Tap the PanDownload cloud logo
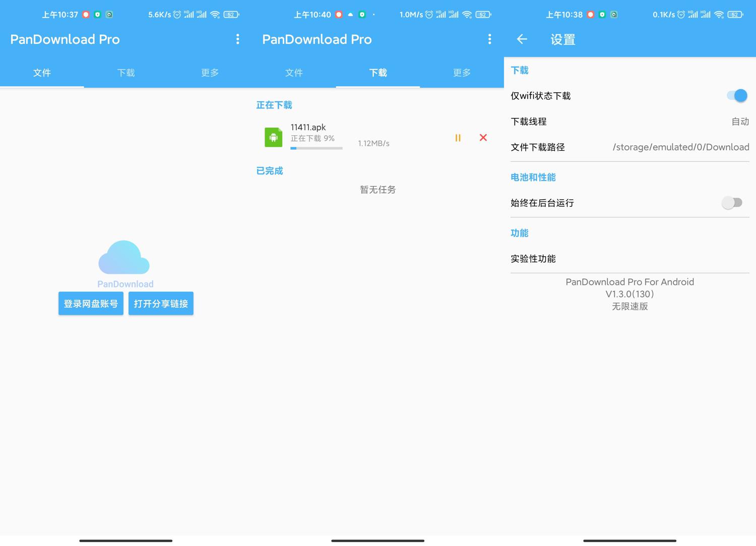Viewport: 756px width, 546px height. point(124,258)
